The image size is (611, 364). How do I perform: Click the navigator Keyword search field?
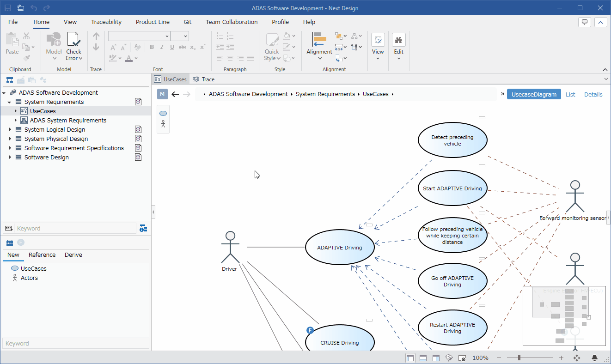coord(76,228)
